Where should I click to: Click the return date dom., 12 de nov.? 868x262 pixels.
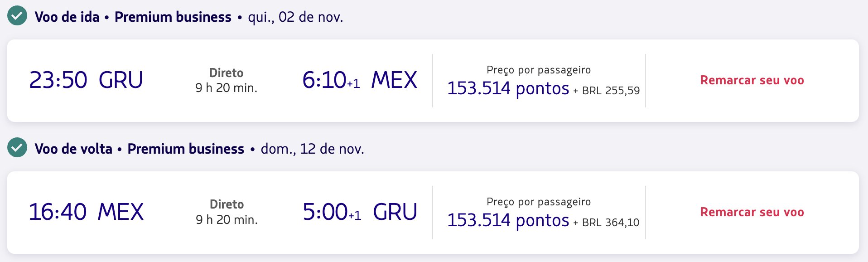[313, 149]
